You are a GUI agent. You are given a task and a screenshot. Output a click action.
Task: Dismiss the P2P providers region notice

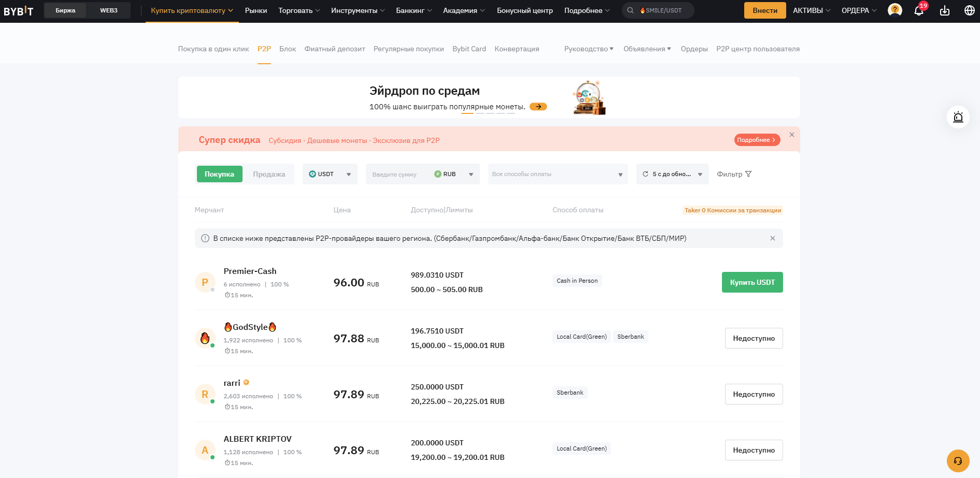pyautogui.click(x=773, y=238)
